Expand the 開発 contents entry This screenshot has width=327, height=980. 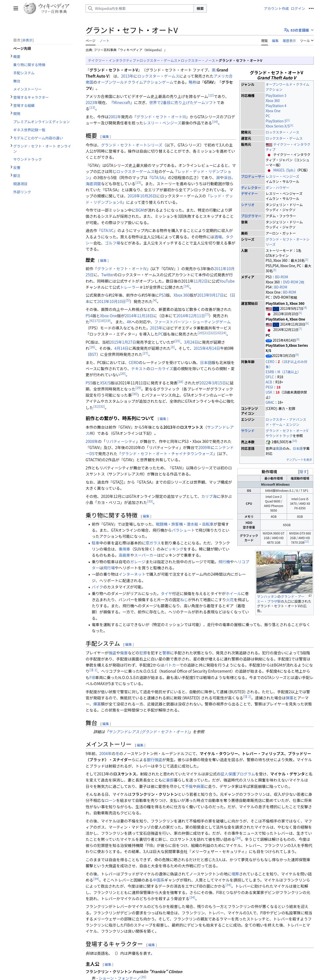tap(11, 113)
